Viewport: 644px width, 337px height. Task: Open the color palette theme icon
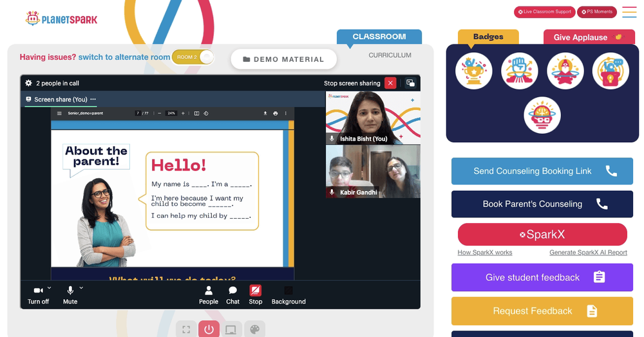tap(254, 329)
